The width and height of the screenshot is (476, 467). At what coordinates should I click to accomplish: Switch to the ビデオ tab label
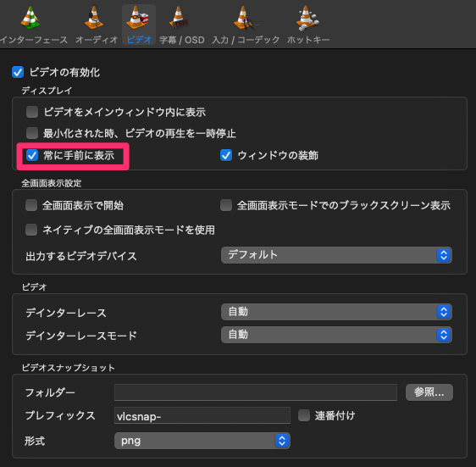[139, 40]
